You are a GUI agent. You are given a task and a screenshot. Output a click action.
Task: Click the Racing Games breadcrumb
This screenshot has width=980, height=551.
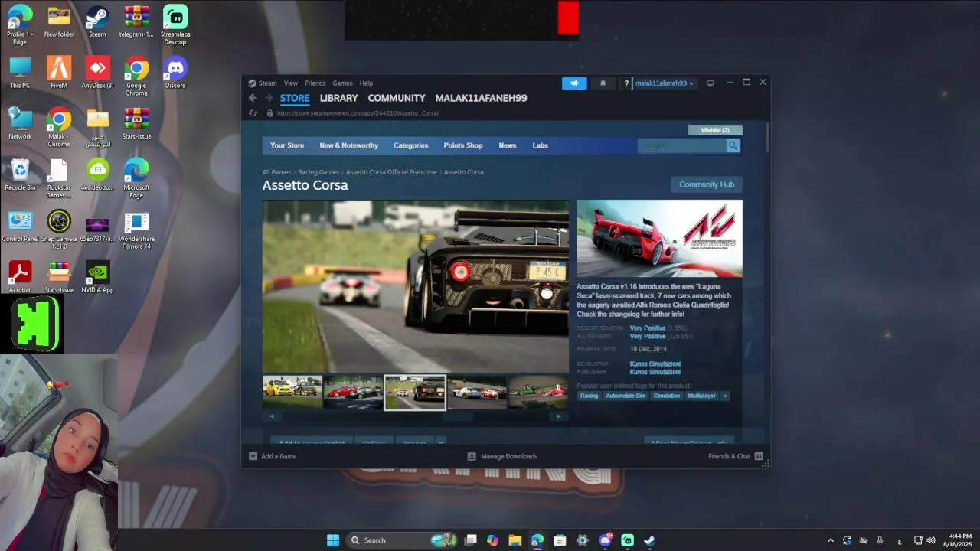[318, 172]
